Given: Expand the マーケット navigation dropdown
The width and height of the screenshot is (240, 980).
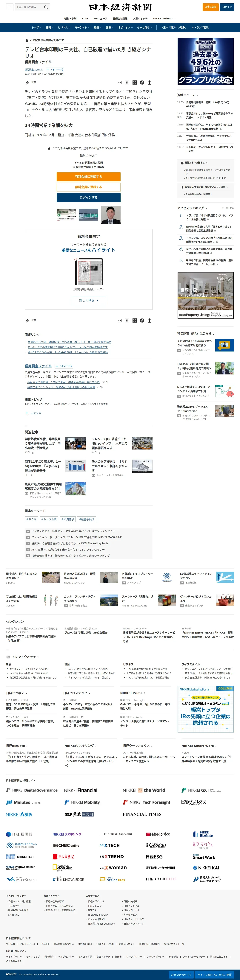Looking at the screenshot, I should pyautogui.click(x=82, y=27).
